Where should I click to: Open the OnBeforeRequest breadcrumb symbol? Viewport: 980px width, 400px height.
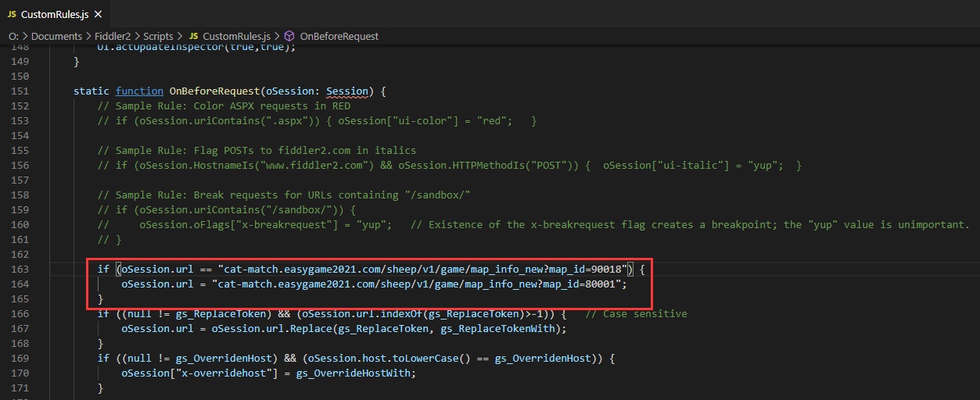click(x=339, y=36)
